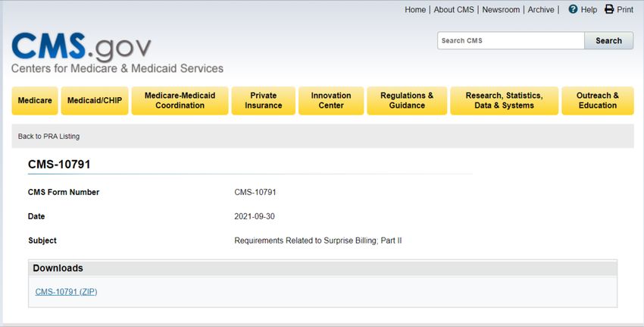Focus the Search CMS input field
The width and height of the screenshot is (644, 327).
tap(511, 41)
